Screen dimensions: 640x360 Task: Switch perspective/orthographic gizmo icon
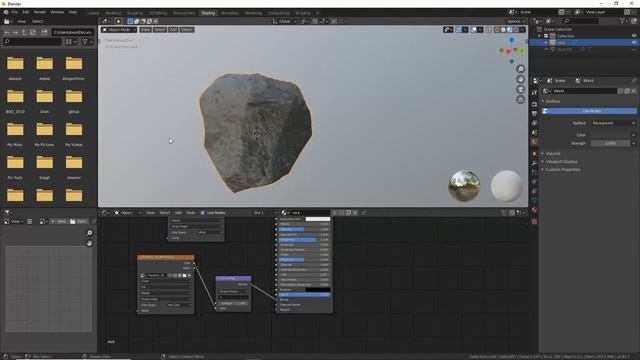pyautogui.click(x=520, y=99)
